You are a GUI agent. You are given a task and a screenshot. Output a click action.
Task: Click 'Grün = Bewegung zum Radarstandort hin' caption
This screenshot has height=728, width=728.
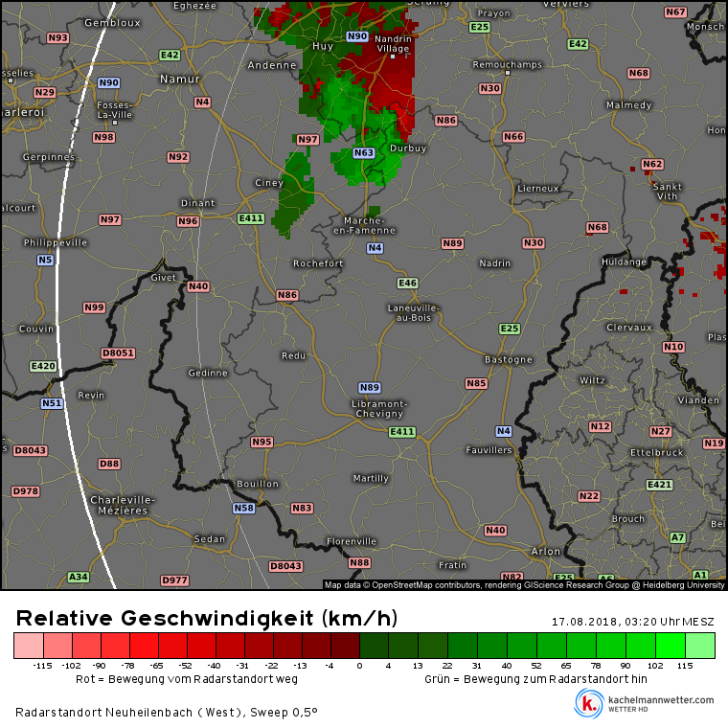click(535, 679)
